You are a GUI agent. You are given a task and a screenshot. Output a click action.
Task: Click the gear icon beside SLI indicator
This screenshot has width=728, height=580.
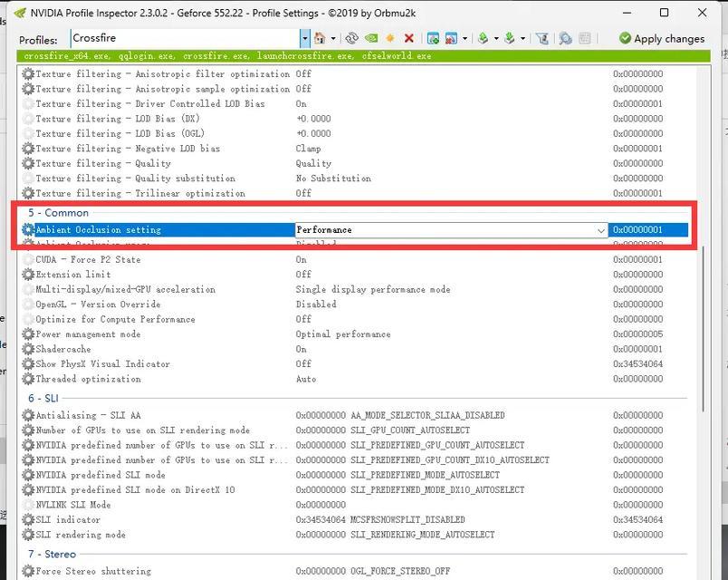28,519
